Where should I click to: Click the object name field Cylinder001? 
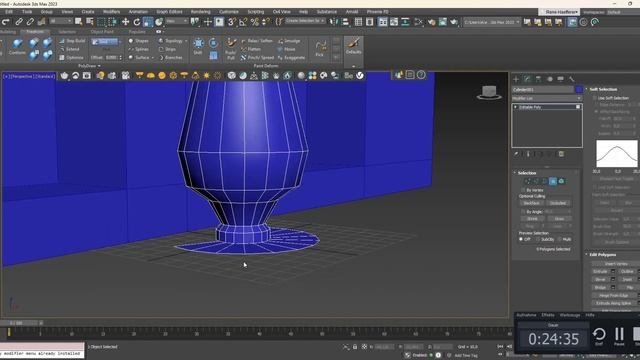(x=543, y=89)
